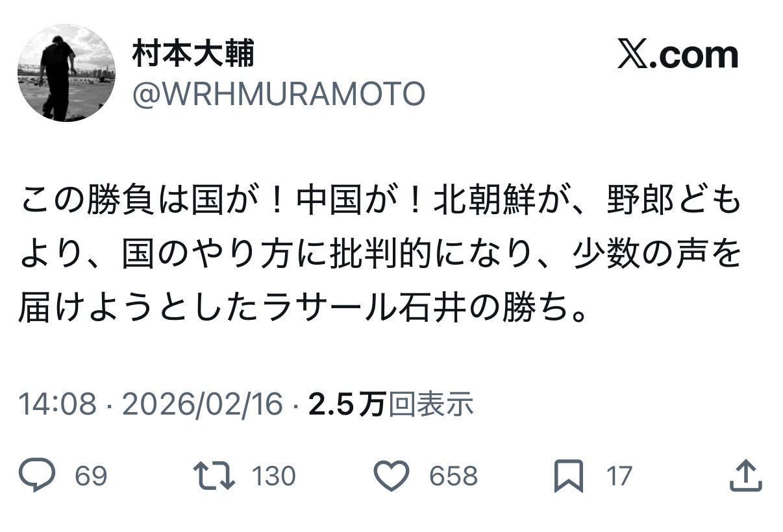Screen dimensions: 783x532
Task: Click the 14:08 post time
Action: [58, 405]
